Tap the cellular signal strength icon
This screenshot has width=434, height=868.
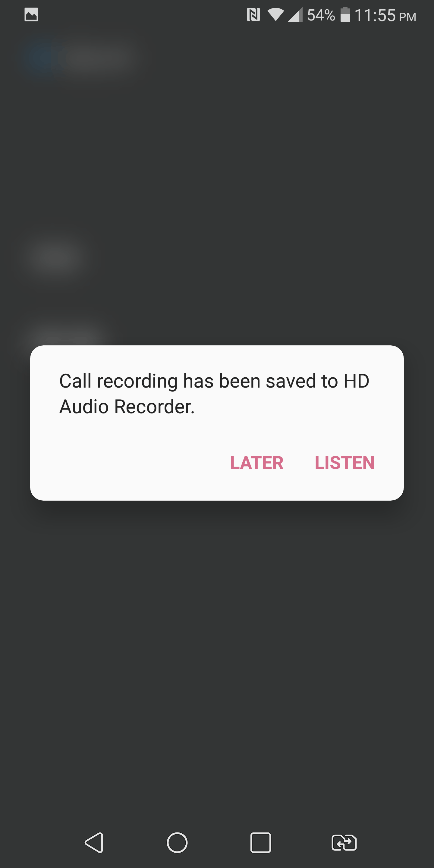[295, 15]
